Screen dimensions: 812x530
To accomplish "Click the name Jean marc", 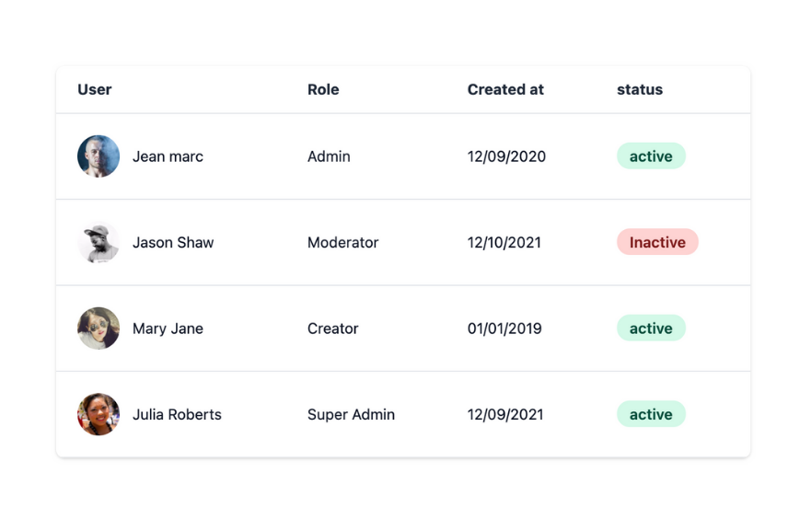I will (168, 156).
